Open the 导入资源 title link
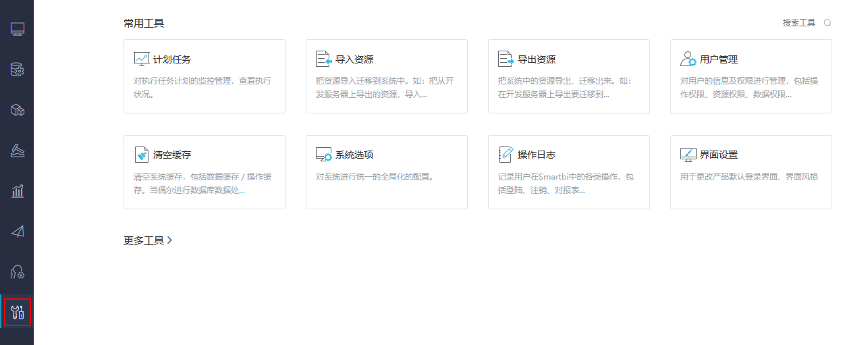 (354, 59)
